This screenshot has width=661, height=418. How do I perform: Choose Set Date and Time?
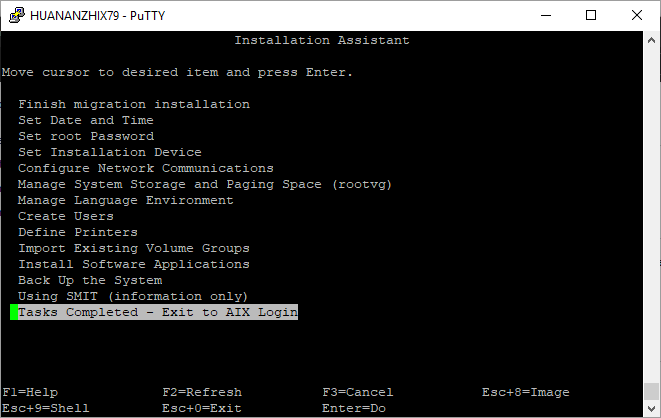pos(86,120)
